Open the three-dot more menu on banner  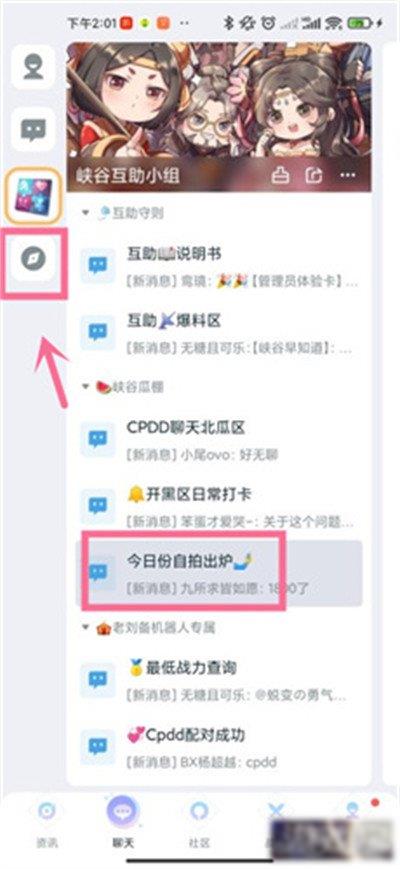(x=347, y=175)
